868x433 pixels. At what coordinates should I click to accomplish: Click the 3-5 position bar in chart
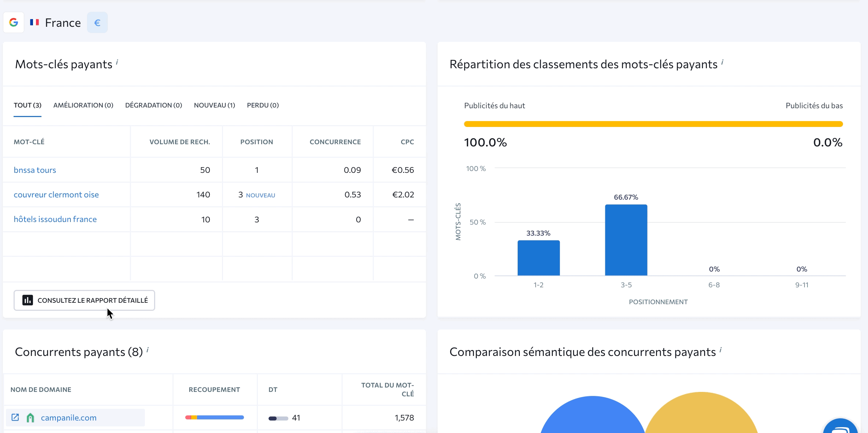click(626, 240)
